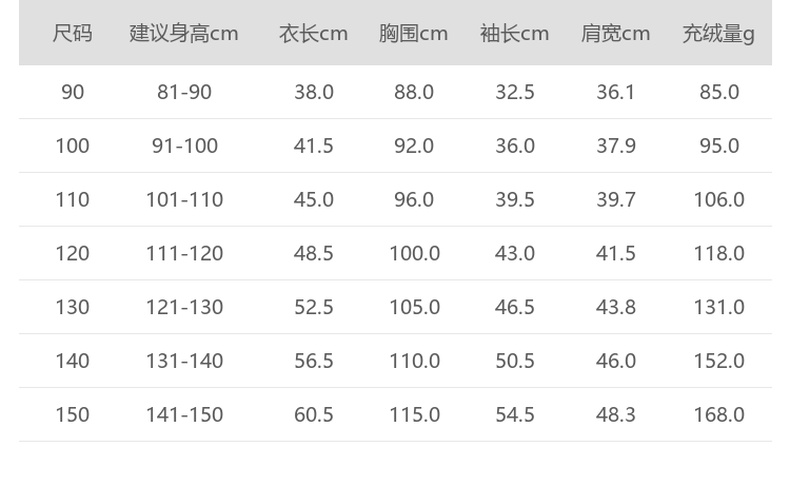This screenshot has height=485, width=790.
Task: Click the shoulder width 43.8 cell
Action: [616, 307]
